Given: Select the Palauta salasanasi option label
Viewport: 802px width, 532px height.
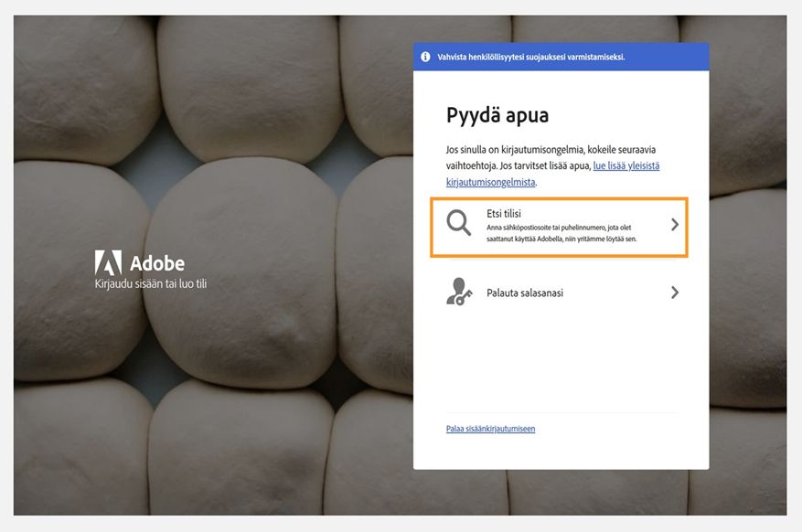Looking at the screenshot, I should click(x=525, y=293).
